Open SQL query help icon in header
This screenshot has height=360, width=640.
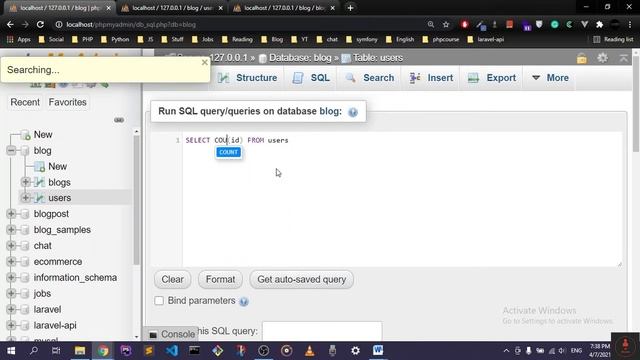tap(353, 112)
